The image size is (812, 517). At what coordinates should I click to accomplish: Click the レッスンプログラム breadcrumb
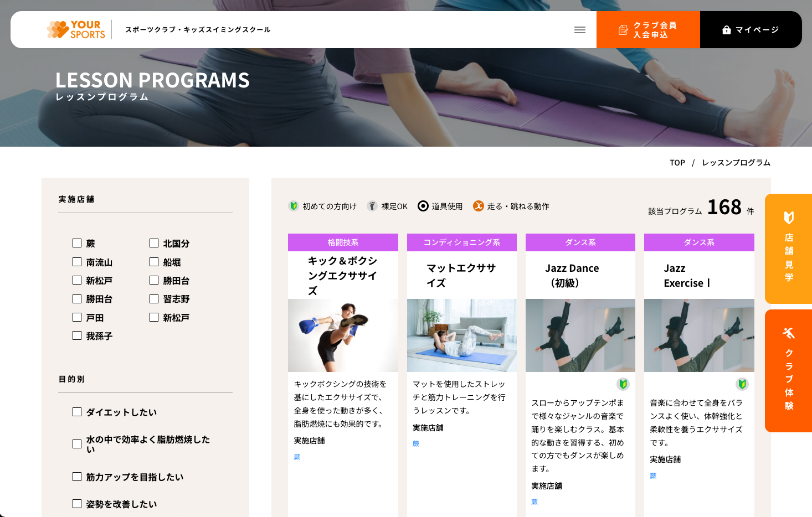click(x=736, y=163)
